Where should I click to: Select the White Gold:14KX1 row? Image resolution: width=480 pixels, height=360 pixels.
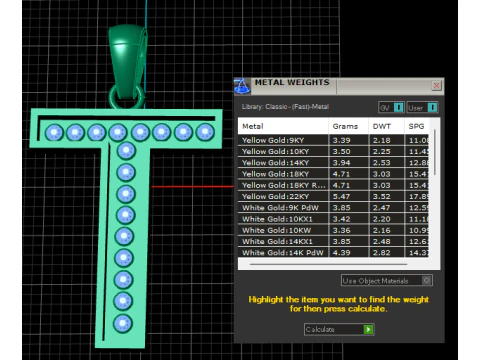[x=333, y=241]
